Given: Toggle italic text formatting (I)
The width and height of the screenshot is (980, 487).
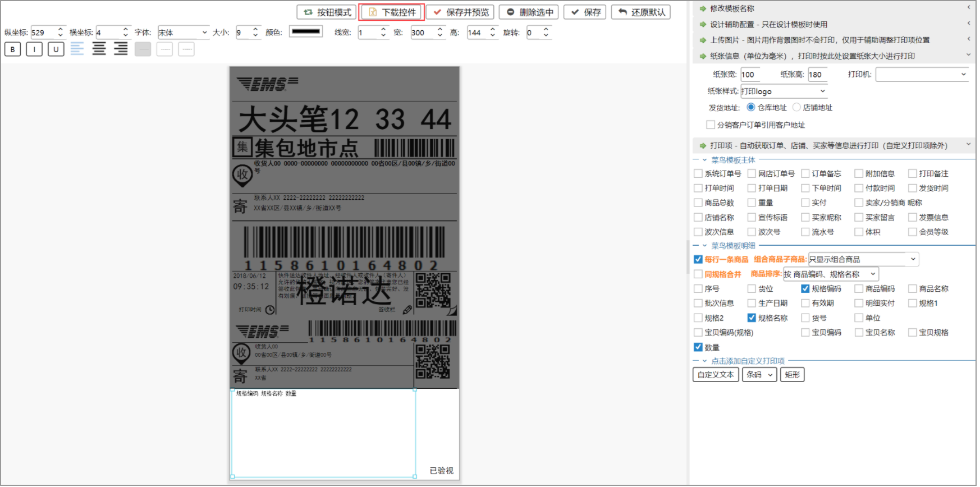Looking at the screenshot, I should click(34, 49).
